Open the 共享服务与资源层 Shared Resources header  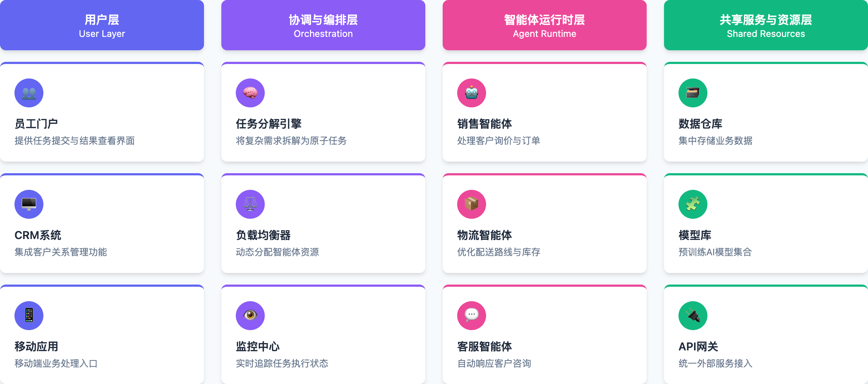pos(766,25)
